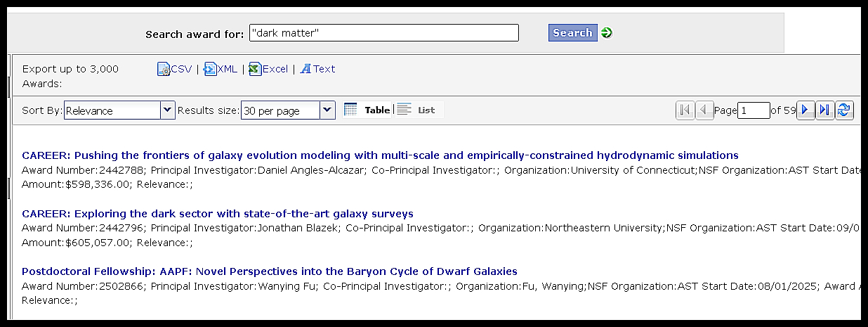Go to the previous results page
Image resolution: width=868 pixels, height=327 pixels.
coord(704,110)
